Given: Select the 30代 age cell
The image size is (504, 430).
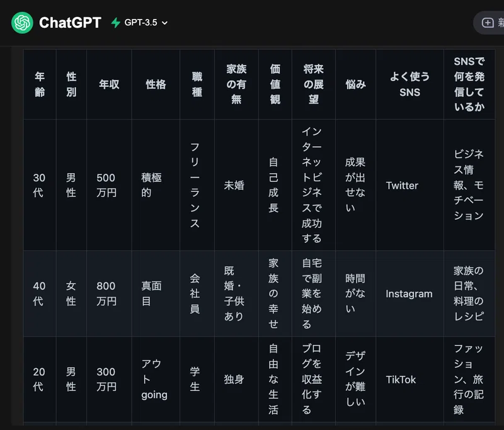Looking at the screenshot, I should pyautogui.click(x=39, y=185).
